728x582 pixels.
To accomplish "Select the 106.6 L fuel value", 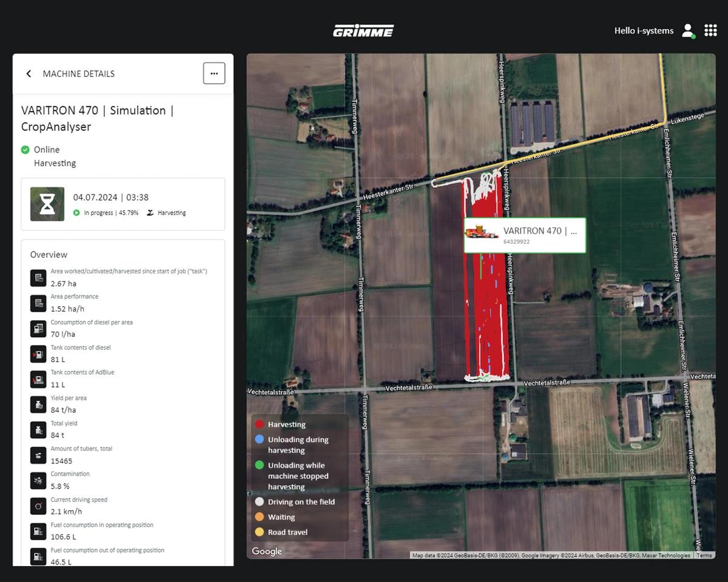I will tap(63, 537).
